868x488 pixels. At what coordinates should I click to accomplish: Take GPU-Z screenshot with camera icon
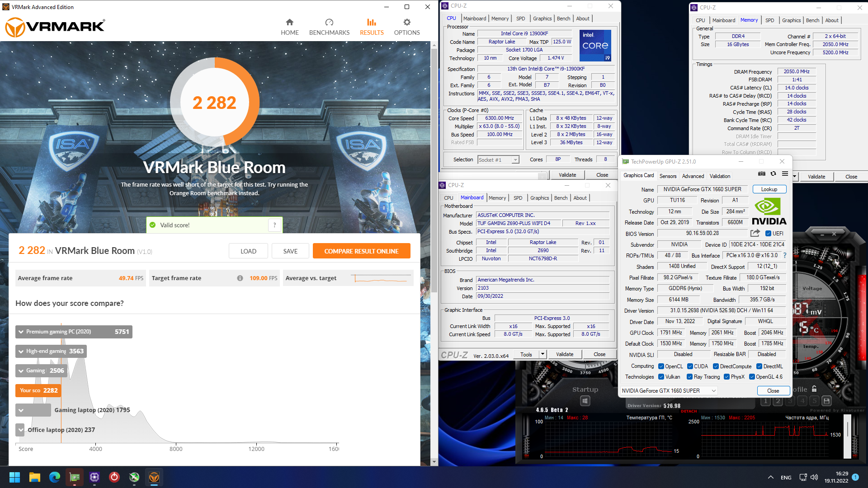(762, 174)
